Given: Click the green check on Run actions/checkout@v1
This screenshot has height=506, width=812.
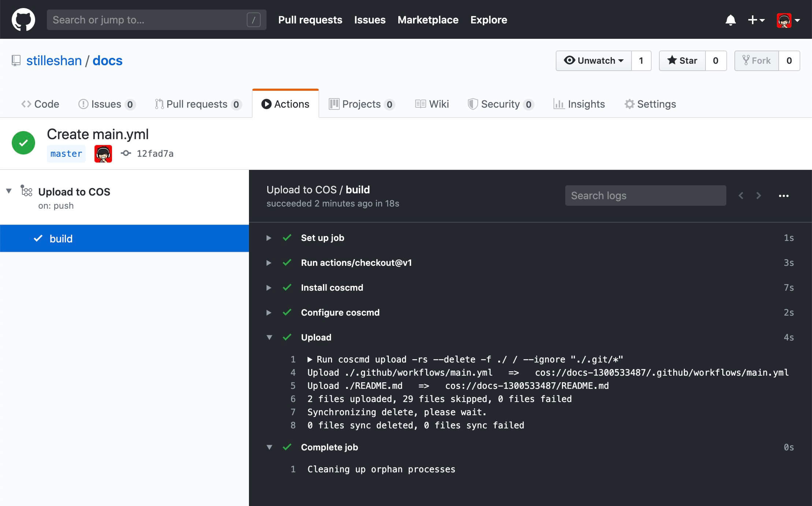Looking at the screenshot, I should (x=287, y=263).
